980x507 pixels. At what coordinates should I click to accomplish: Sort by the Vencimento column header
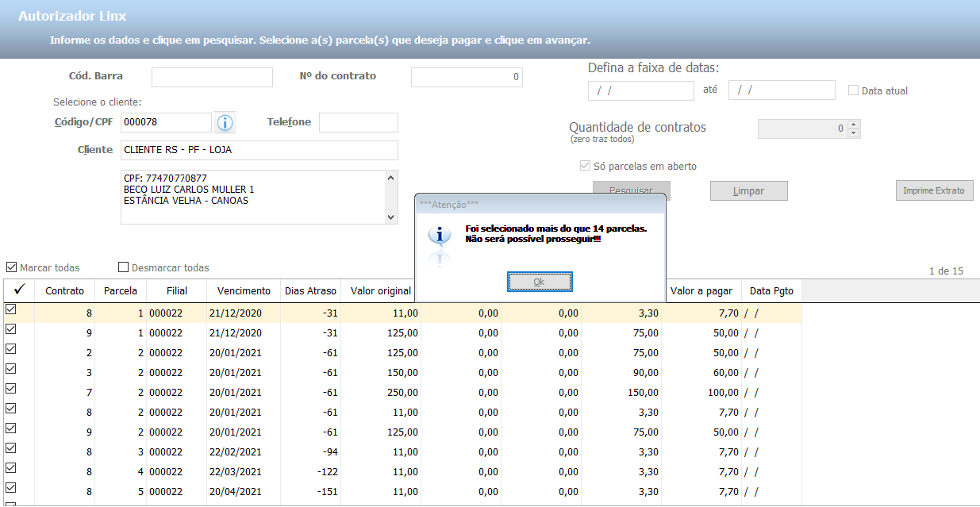pos(244,290)
